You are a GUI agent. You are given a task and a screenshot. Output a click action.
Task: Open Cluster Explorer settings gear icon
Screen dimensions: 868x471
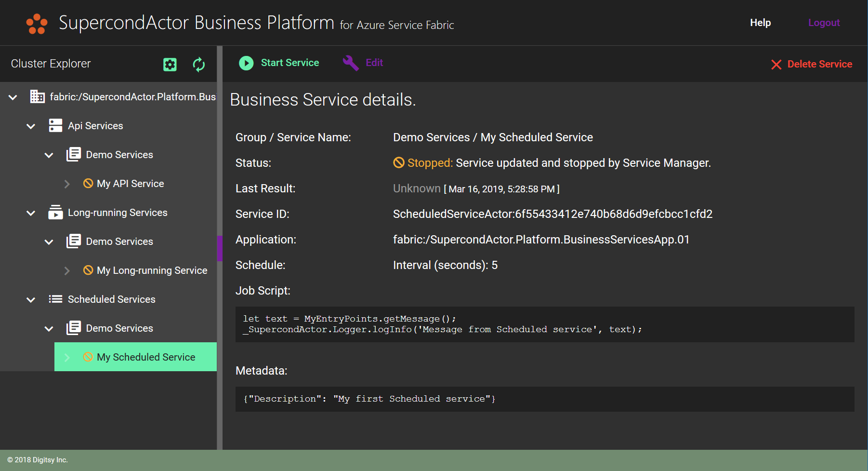(x=170, y=65)
